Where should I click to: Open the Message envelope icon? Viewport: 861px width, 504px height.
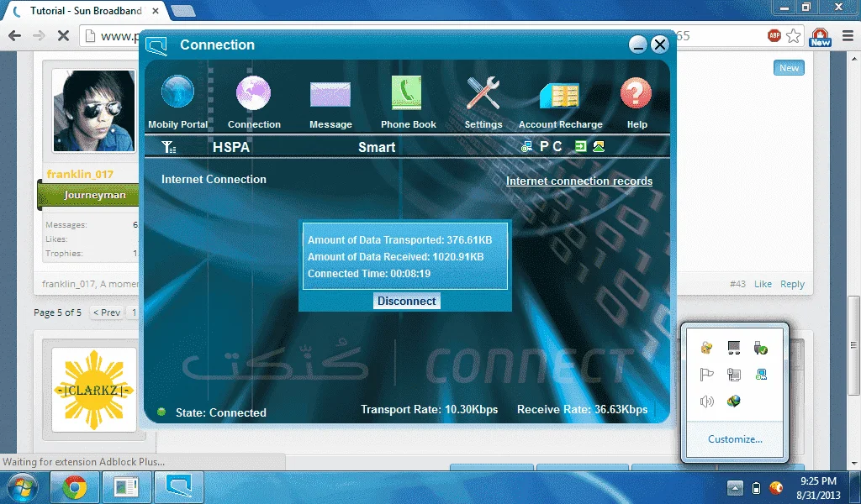[x=330, y=94]
